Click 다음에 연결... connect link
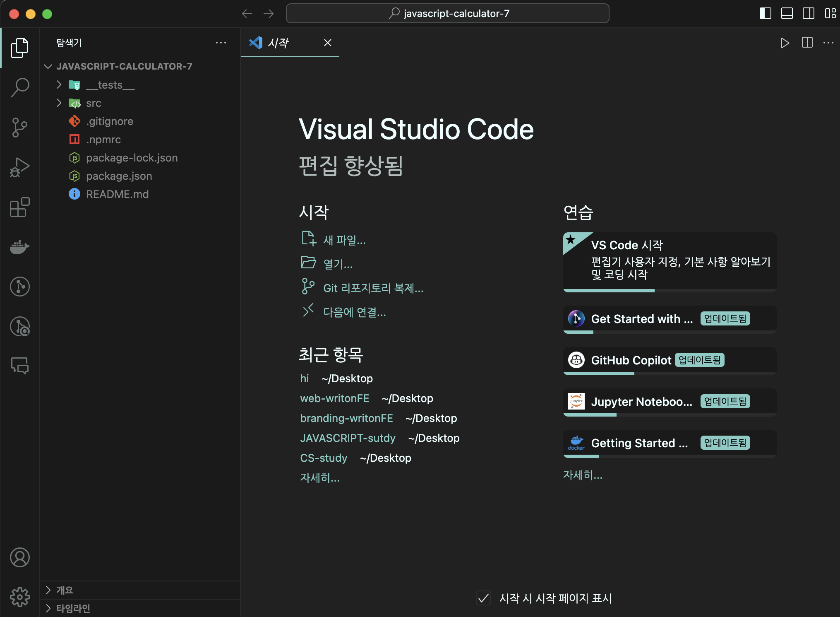This screenshot has height=617, width=840. pyautogui.click(x=344, y=311)
